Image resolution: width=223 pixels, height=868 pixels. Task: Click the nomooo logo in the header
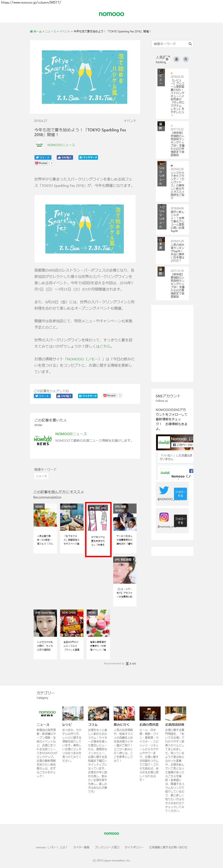point(111,14)
